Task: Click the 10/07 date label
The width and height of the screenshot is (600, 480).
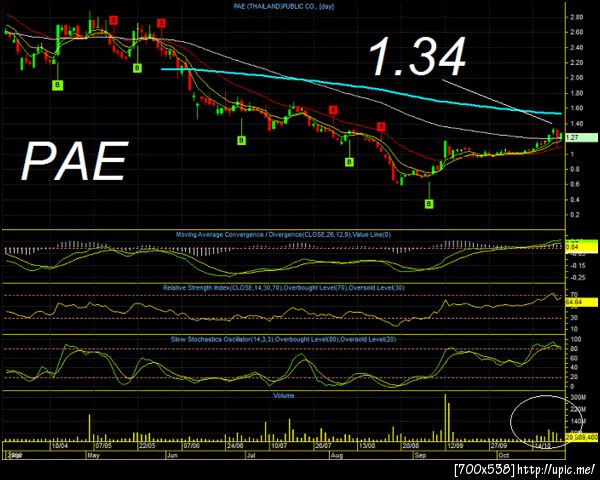Action: coord(279,446)
